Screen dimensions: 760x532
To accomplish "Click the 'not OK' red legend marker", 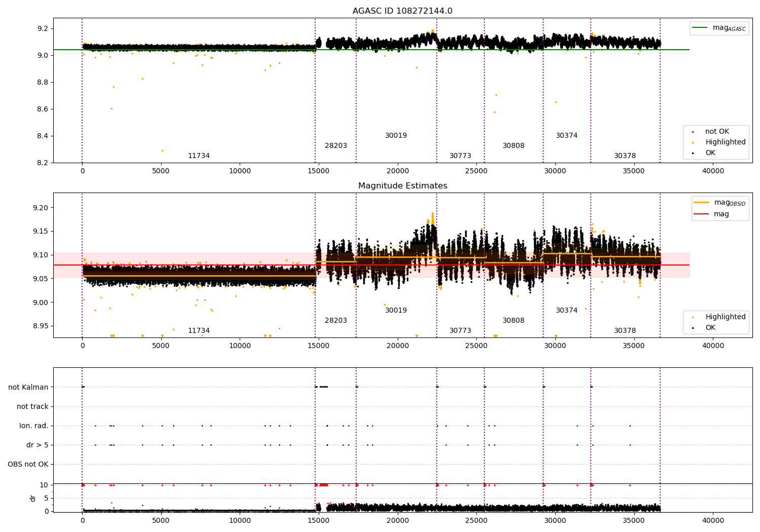I will point(693,132).
